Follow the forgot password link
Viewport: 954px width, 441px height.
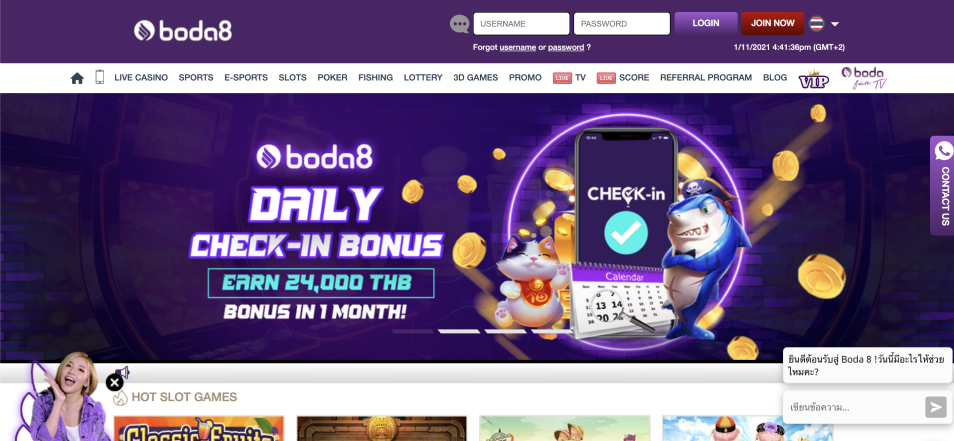coord(566,47)
